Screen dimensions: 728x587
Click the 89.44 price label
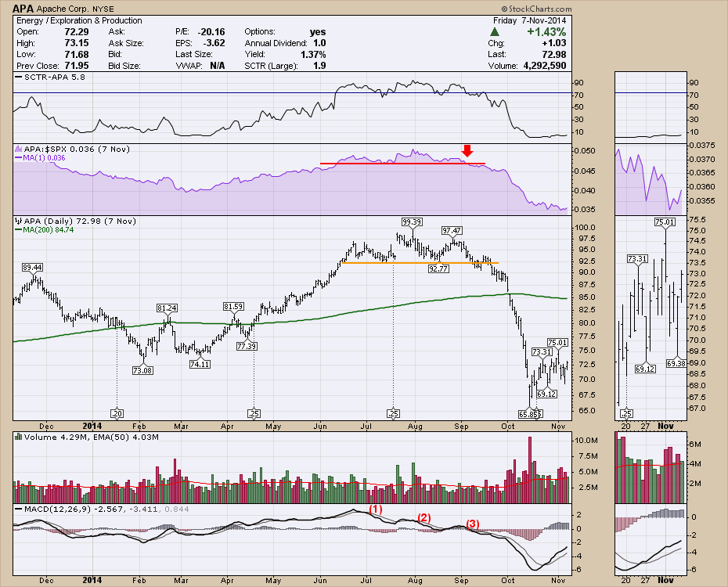pyautogui.click(x=33, y=268)
